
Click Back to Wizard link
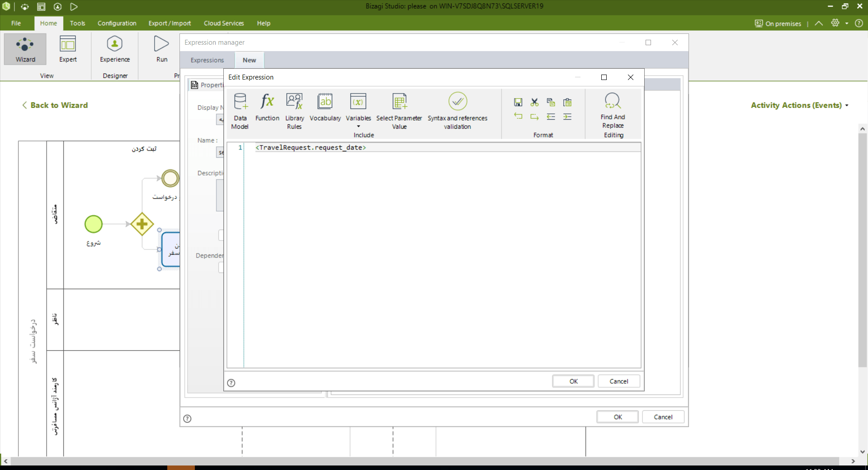coord(55,105)
